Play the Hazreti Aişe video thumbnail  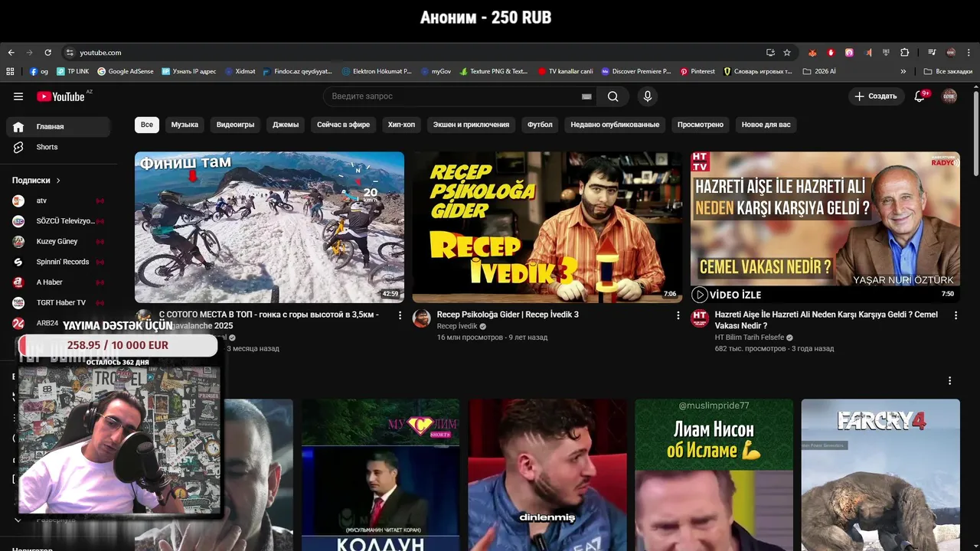coord(825,227)
